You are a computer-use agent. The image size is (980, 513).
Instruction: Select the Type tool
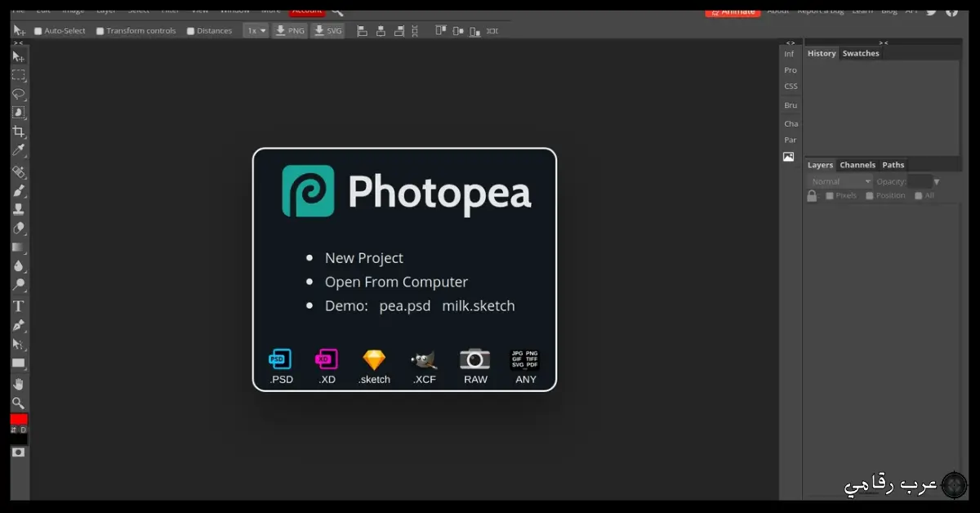(19, 306)
